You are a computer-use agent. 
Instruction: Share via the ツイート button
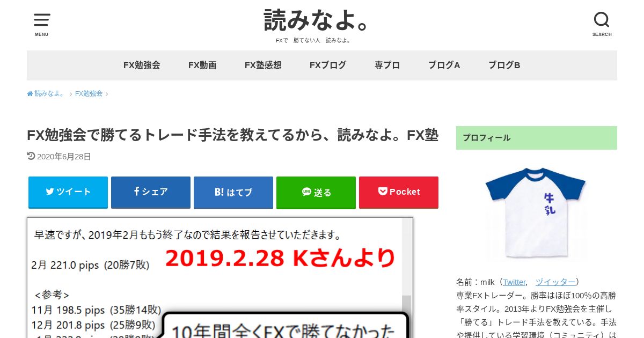pos(68,192)
